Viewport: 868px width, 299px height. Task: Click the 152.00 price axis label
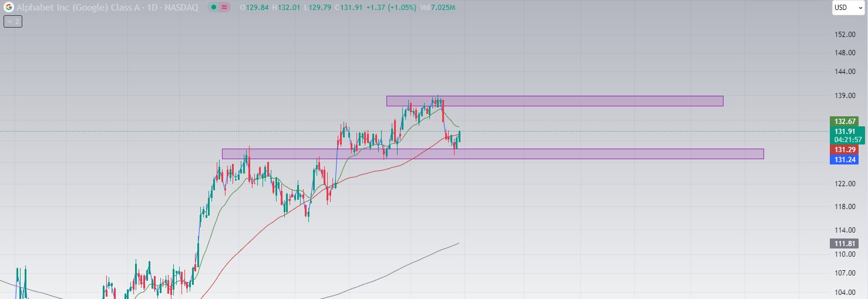point(844,35)
